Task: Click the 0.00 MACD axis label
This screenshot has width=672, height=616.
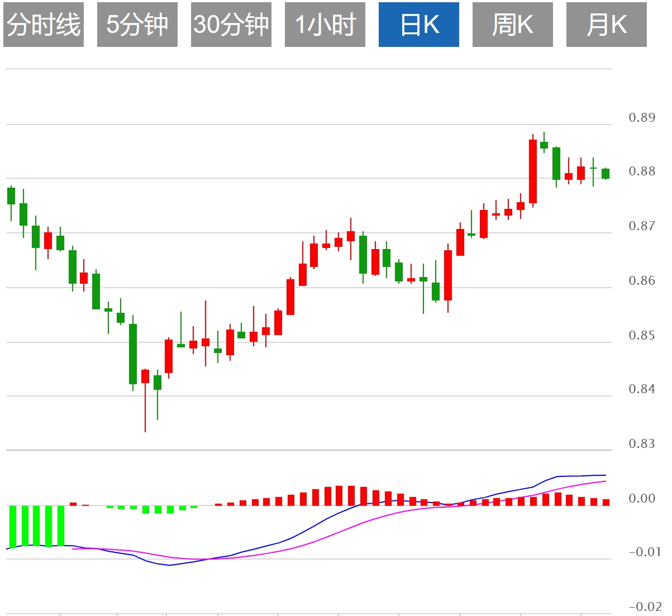Action: coord(642,498)
